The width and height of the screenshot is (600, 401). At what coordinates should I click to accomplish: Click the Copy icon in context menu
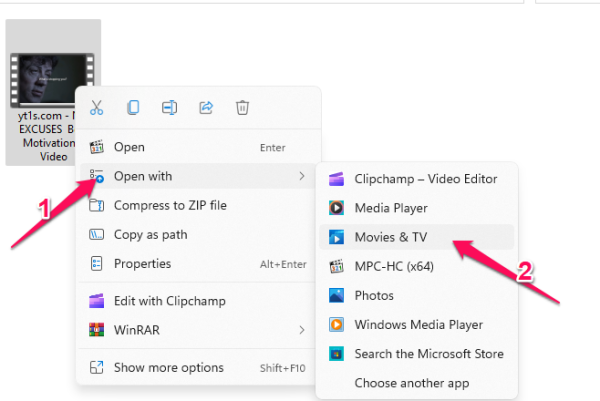[132, 108]
